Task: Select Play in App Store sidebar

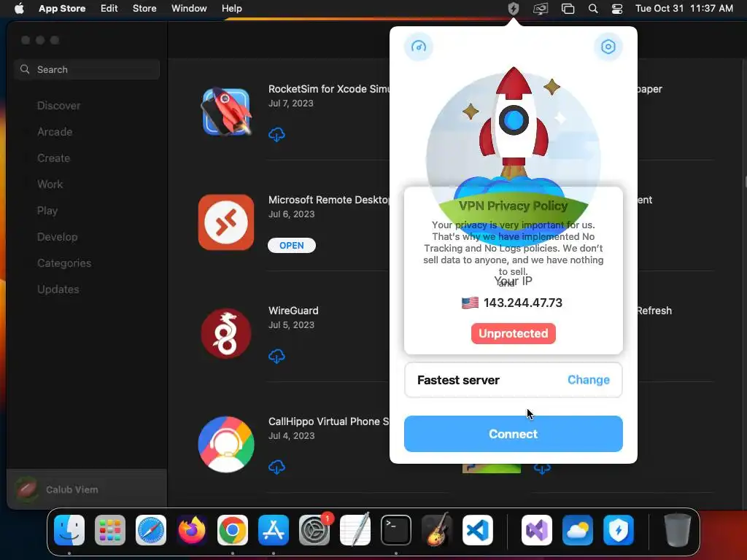Action: click(47, 211)
